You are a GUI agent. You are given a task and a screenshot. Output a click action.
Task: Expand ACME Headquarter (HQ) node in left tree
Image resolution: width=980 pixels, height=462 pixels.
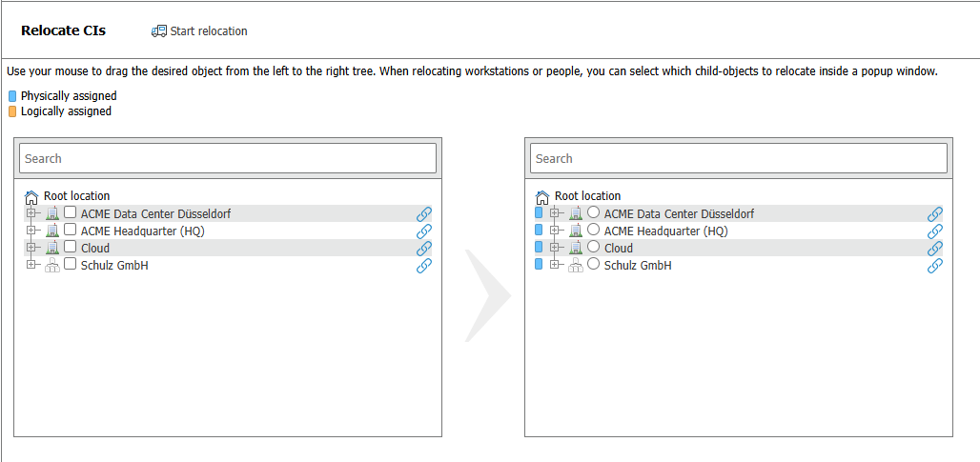tap(31, 231)
